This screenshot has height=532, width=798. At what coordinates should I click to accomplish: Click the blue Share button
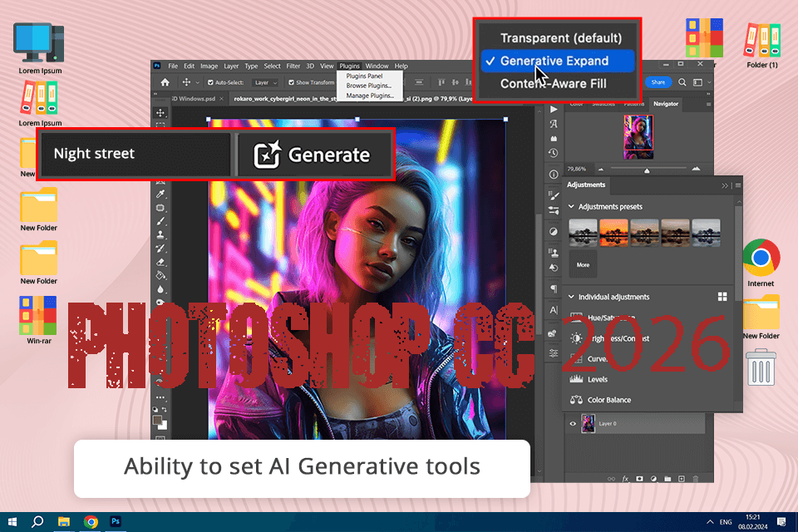click(658, 82)
